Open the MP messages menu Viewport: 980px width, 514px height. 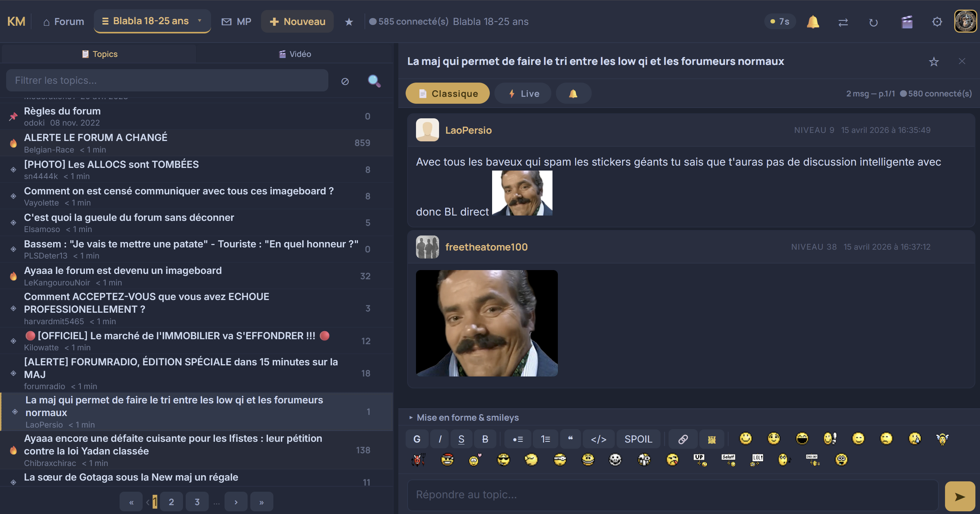click(236, 22)
